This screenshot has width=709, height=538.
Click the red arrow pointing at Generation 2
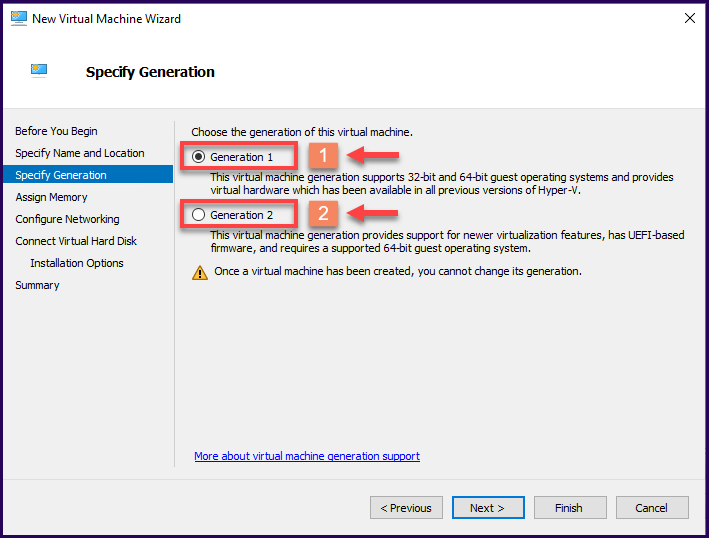click(370, 213)
